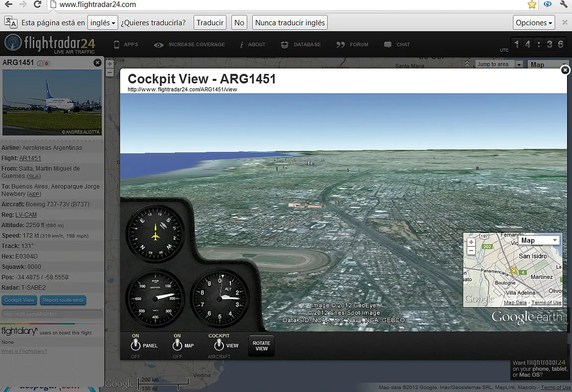This screenshot has height=392, width=572.
Task: Click the cockpit view URL text
Action: coord(182,89)
